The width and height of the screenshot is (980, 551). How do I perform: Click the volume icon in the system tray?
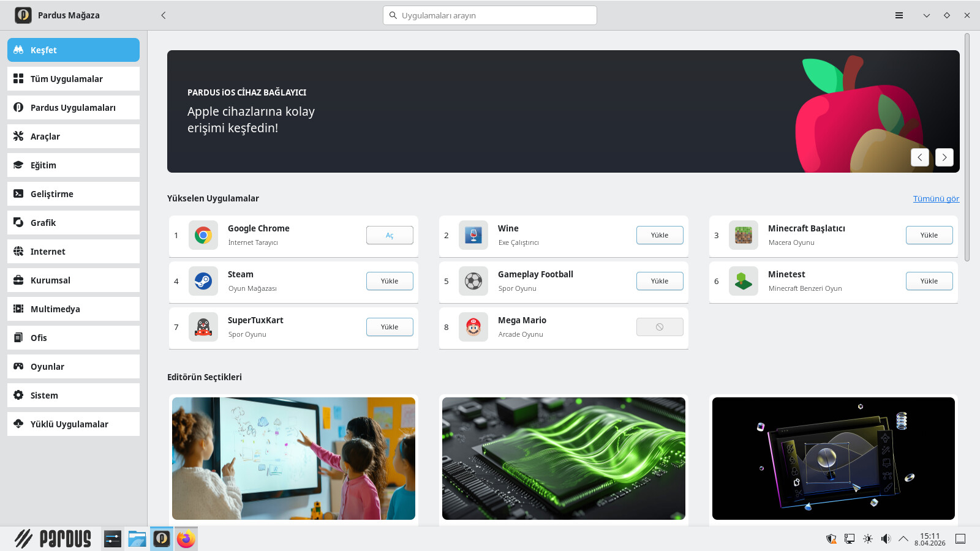click(886, 539)
